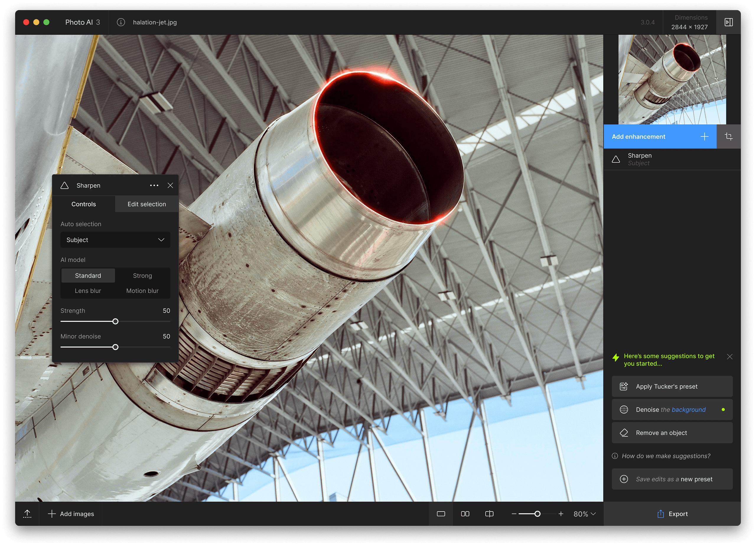Toggle the right sidebar panel icon
The image size is (756, 546).
click(x=728, y=22)
